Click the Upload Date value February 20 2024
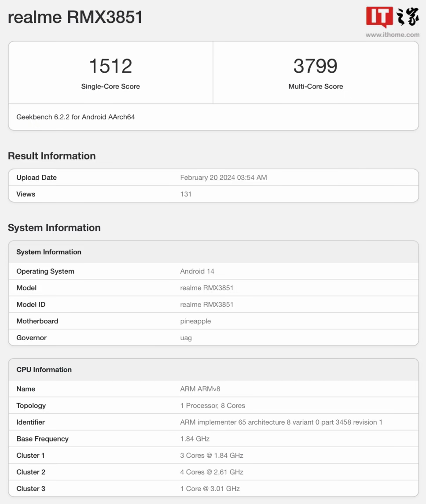Screen dimensions: 426x504 224,178
